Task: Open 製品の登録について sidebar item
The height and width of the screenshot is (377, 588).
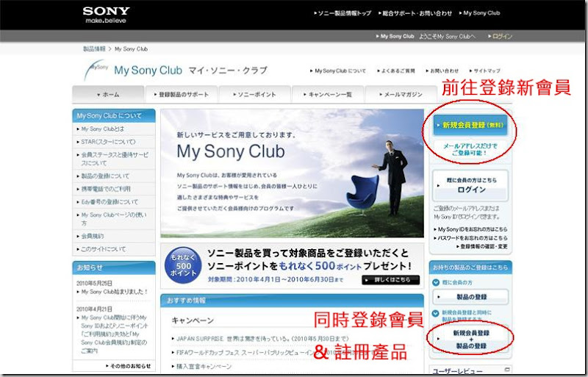Action: [x=114, y=176]
